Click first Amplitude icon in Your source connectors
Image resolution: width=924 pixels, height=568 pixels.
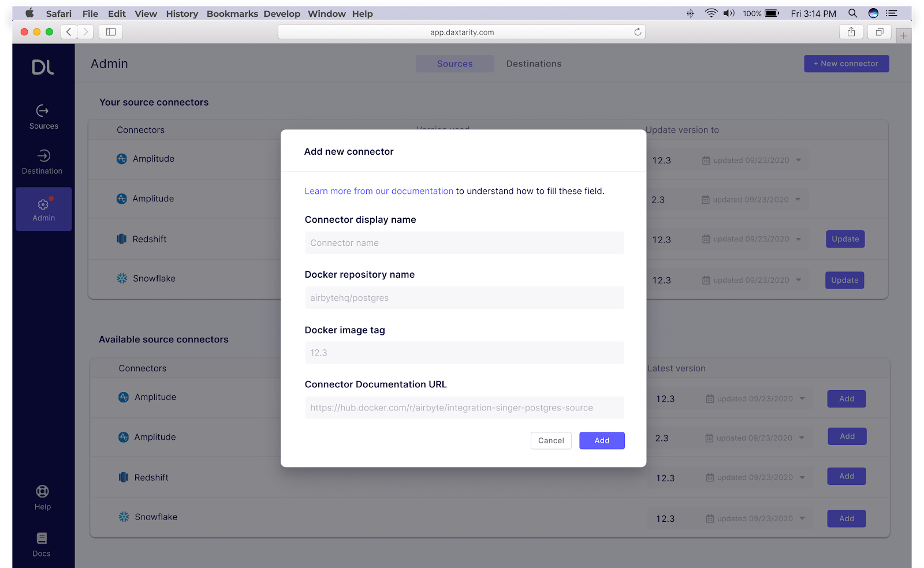coord(122,159)
